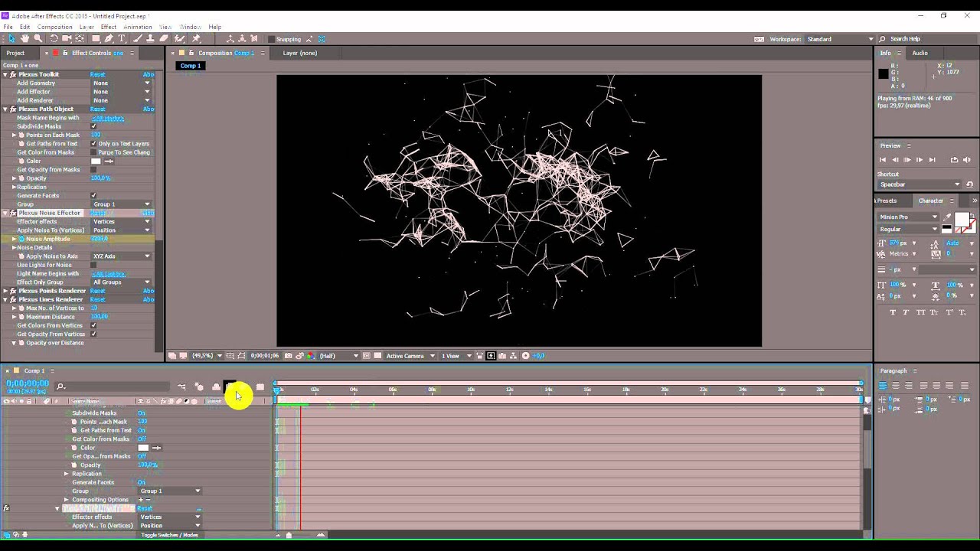Image resolution: width=980 pixels, height=551 pixels.
Task: Play the preview in Preview panel
Action: [907, 160]
